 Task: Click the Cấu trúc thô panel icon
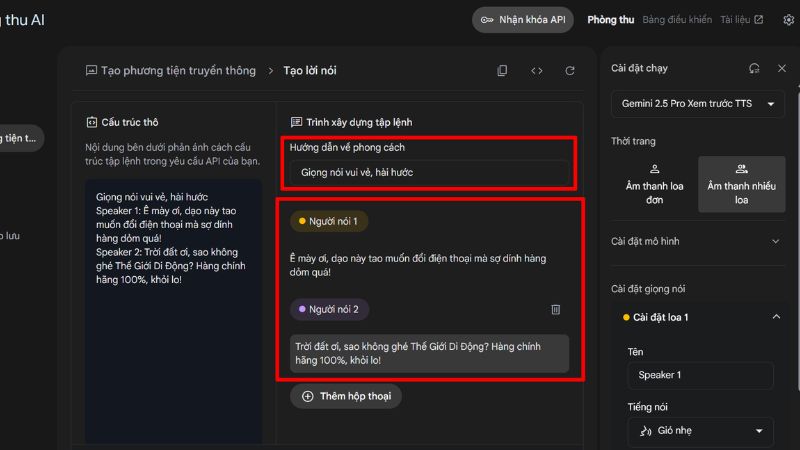coord(91,122)
